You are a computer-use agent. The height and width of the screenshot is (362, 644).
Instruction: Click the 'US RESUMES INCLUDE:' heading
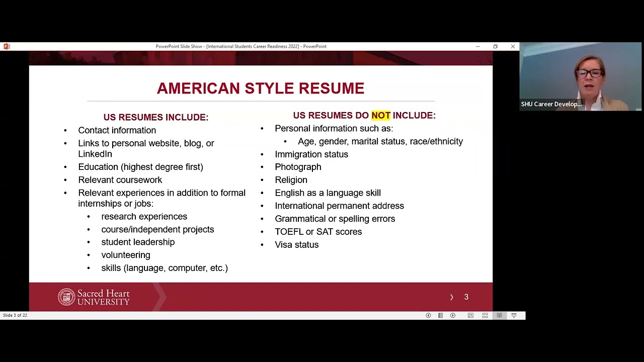pos(156,117)
